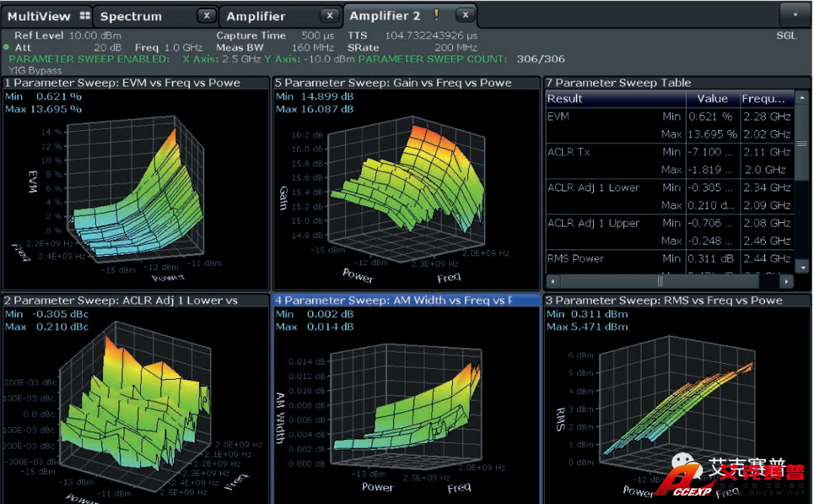Close the Amplifier channel tab
Screen dimensions: 814x504
(329, 16)
